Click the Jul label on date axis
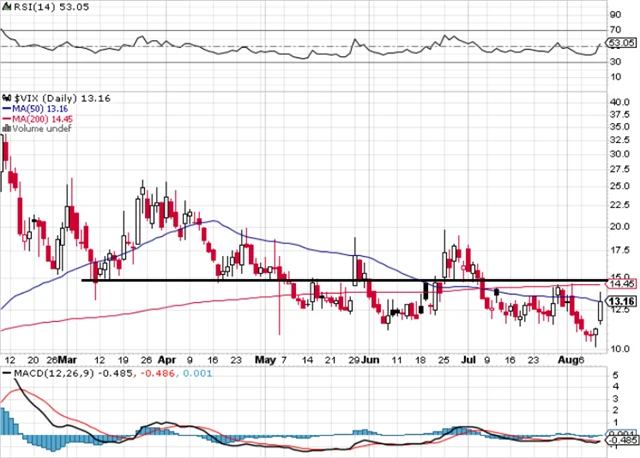Image resolution: width=640 pixels, height=458 pixels. pos(465,358)
